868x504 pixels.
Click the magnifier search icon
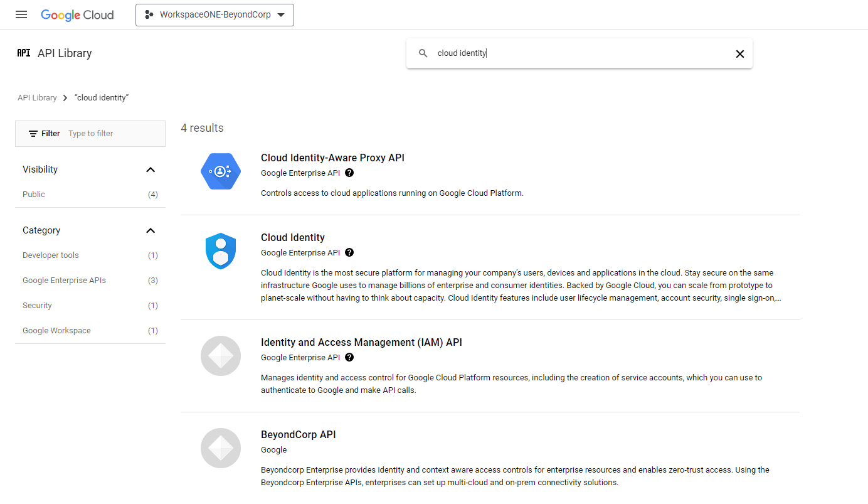click(423, 53)
